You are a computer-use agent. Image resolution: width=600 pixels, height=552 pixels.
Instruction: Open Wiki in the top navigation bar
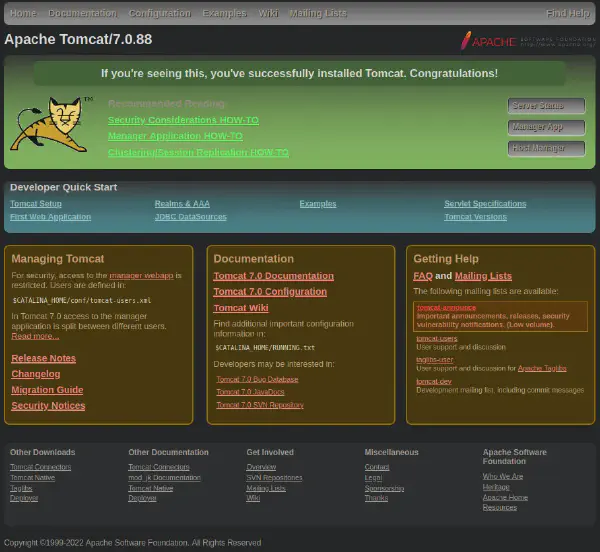click(x=268, y=13)
